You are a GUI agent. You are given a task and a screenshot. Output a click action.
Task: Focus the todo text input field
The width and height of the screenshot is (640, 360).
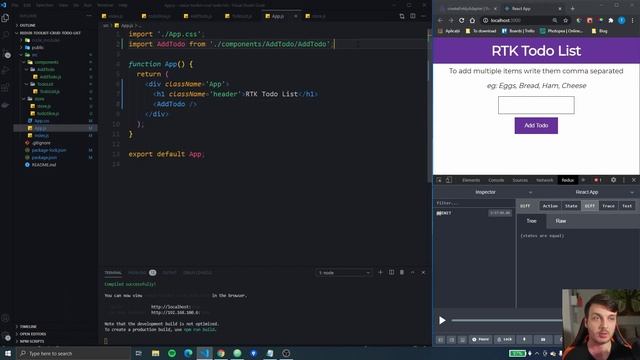pos(536,105)
